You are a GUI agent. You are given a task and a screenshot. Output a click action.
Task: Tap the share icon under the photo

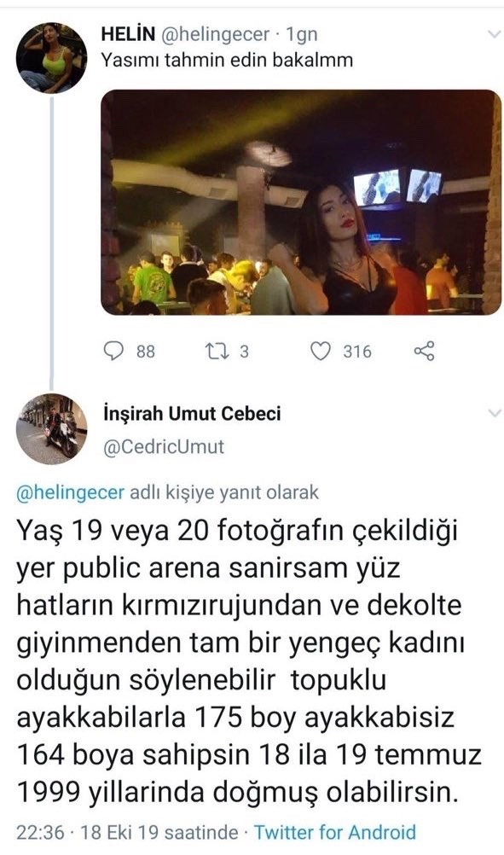424,352
